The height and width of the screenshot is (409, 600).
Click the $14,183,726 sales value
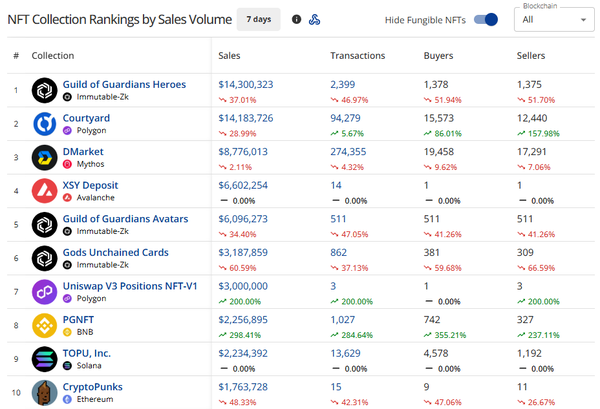pyautogui.click(x=246, y=118)
